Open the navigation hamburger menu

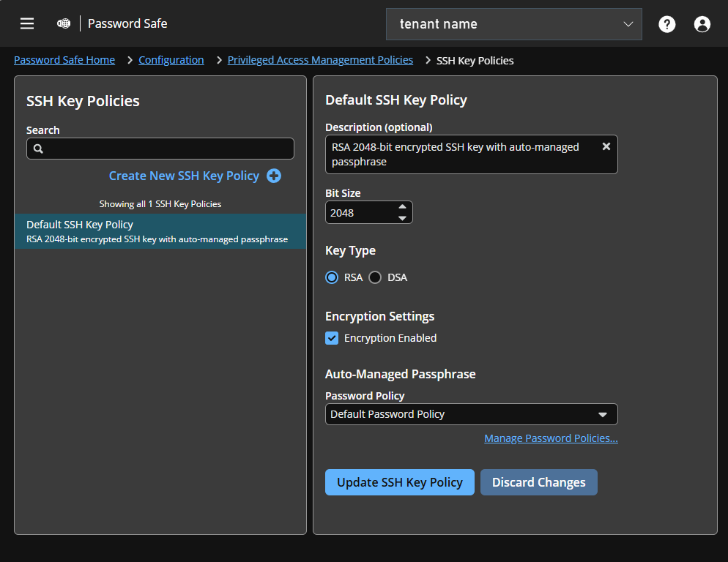(x=27, y=23)
